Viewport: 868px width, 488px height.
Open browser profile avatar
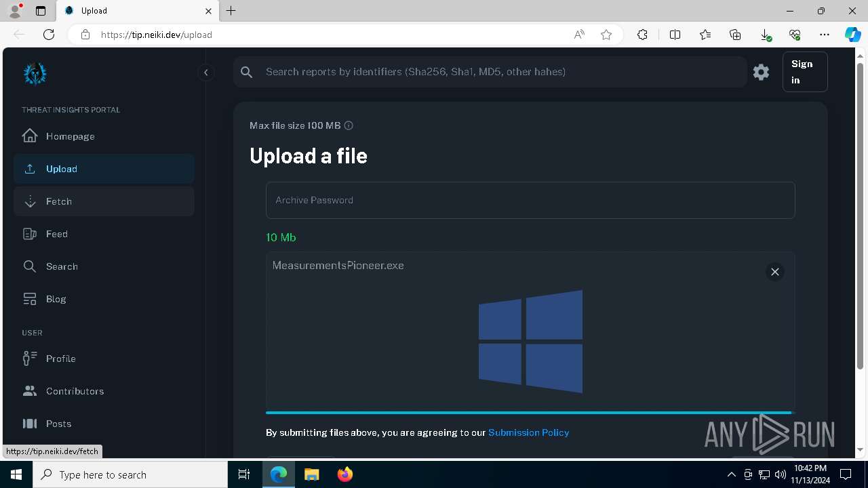pyautogui.click(x=15, y=11)
